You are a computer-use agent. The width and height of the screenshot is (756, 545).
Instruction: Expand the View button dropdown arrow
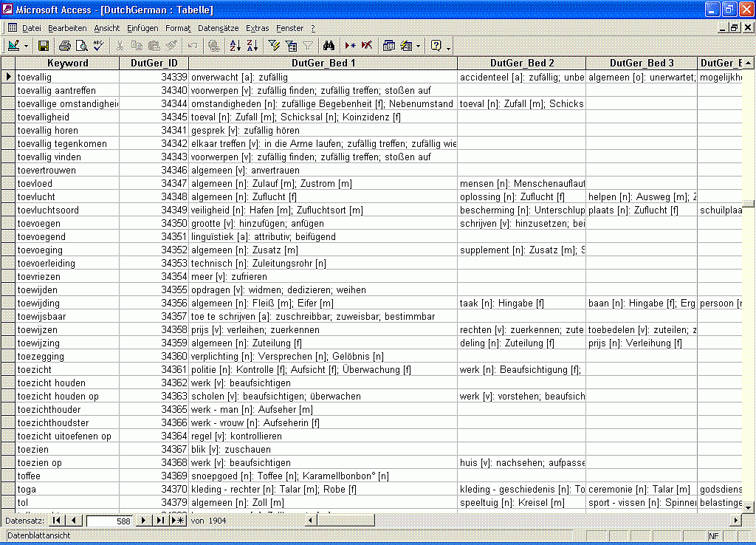pos(26,47)
